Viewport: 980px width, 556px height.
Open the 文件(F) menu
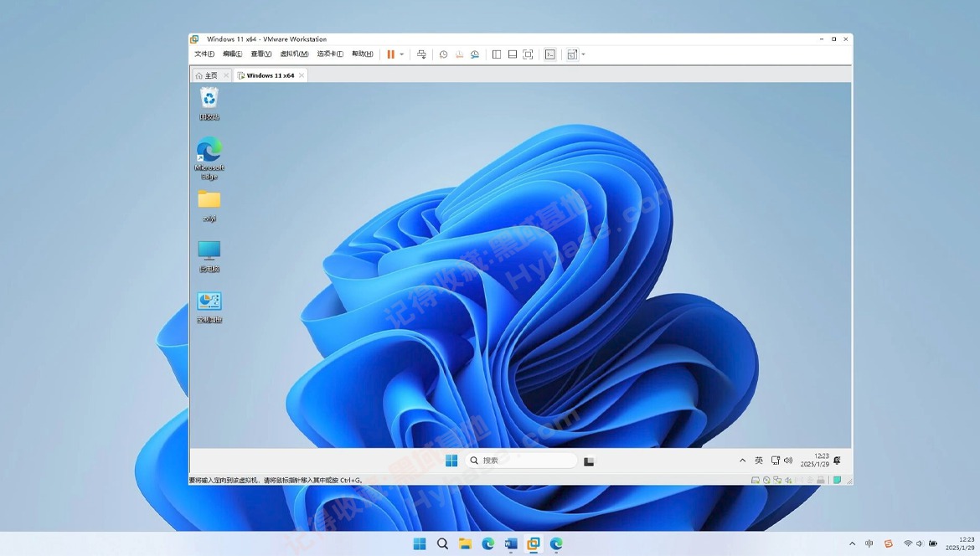point(204,54)
